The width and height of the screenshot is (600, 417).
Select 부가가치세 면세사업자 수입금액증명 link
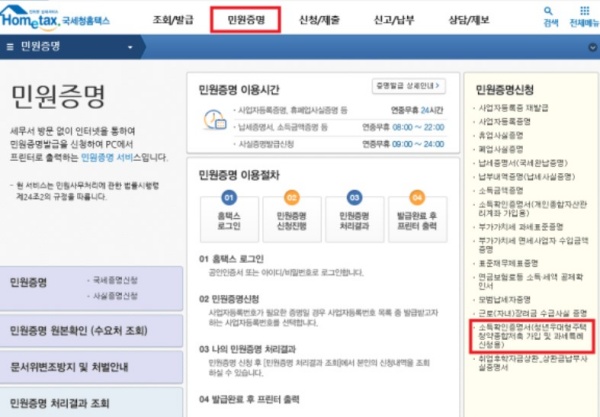click(533, 245)
